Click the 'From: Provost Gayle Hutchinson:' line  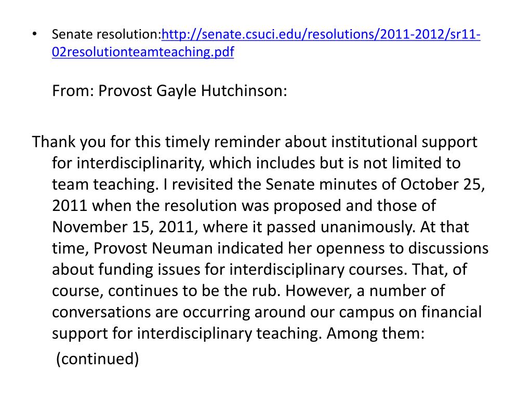click(x=170, y=90)
